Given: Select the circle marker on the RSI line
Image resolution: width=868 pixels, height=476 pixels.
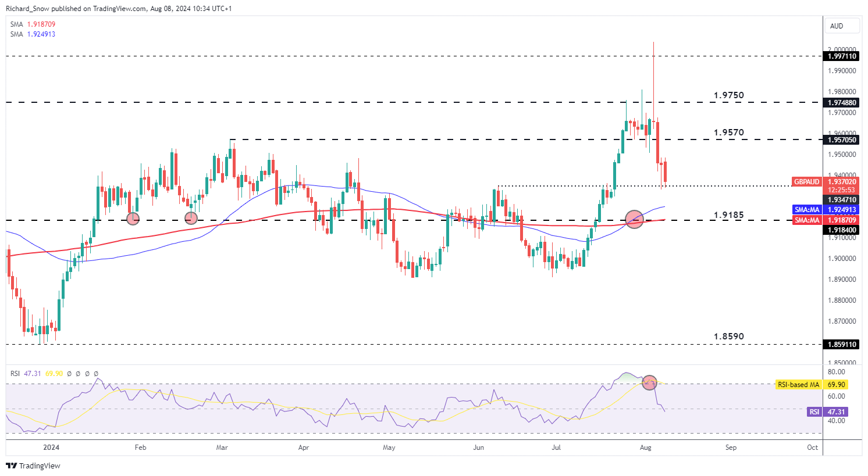Looking at the screenshot, I should coord(649,382).
